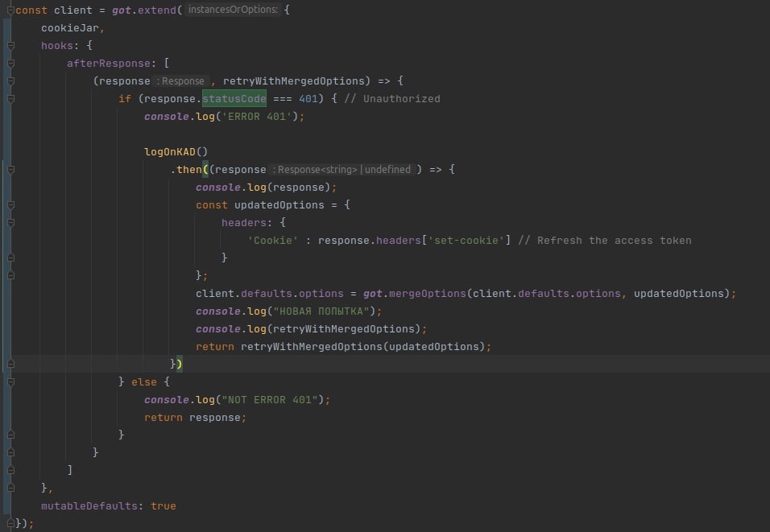
Task: Collapse the '.then((response' callback
Action: click(10, 169)
